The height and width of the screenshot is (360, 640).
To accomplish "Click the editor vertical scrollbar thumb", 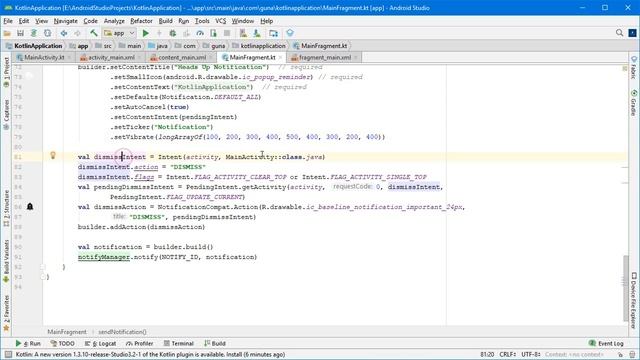I will click(626, 288).
